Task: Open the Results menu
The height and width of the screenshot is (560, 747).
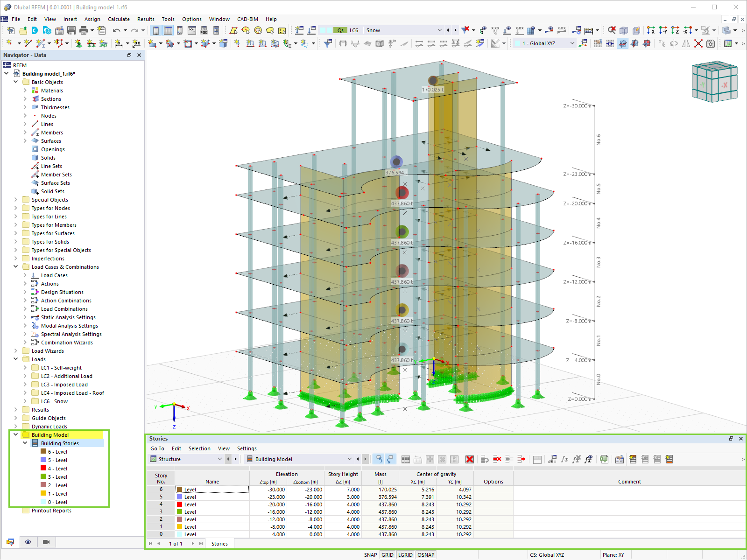Action: pyautogui.click(x=146, y=19)
